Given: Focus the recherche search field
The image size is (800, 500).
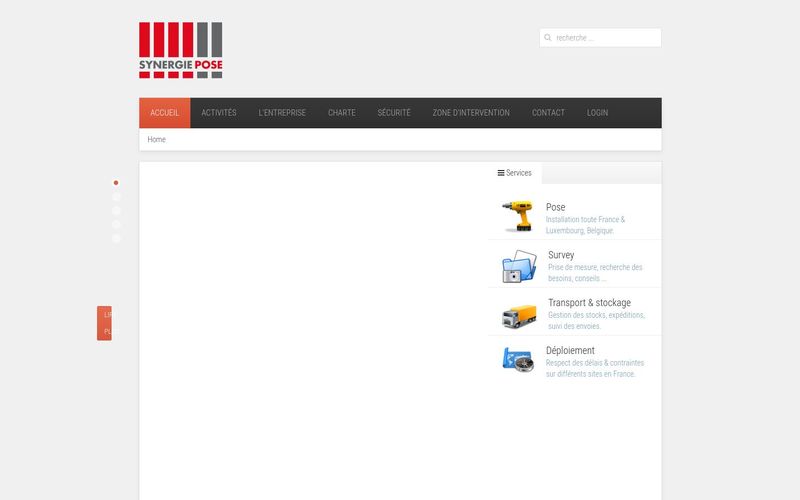Looking at the screenshot, I should (x=606, y=38).
